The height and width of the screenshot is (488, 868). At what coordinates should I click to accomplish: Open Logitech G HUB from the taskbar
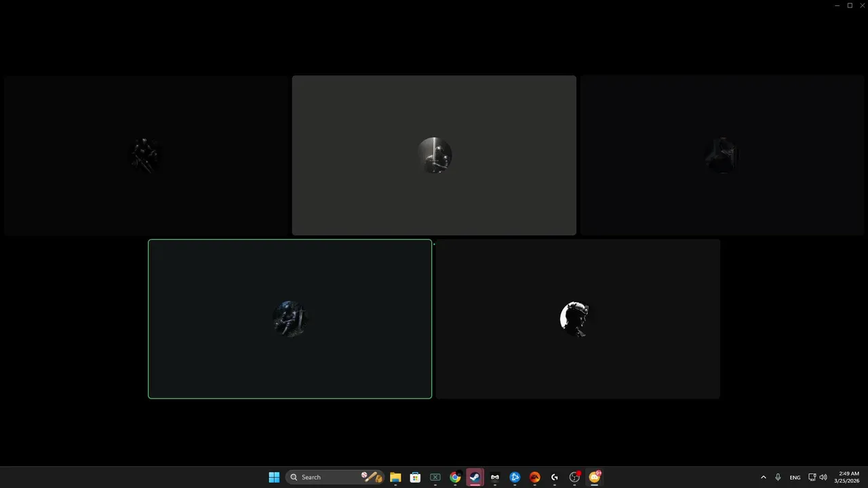tap(555, 477)
